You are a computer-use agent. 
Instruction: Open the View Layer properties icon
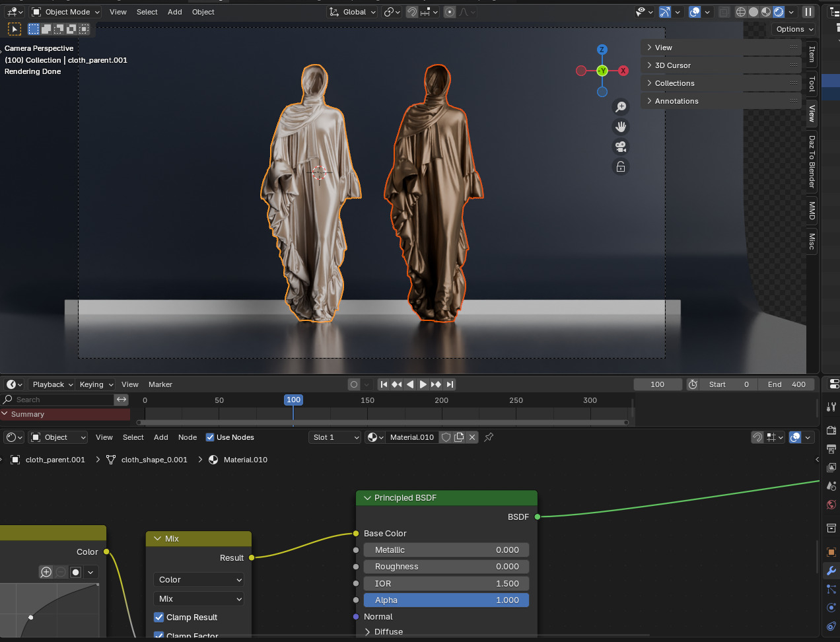(831, 468)
